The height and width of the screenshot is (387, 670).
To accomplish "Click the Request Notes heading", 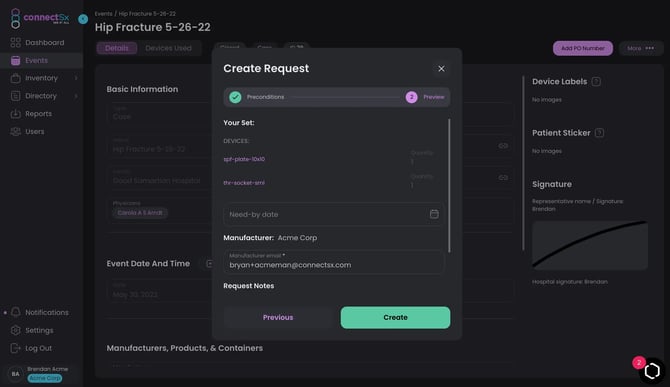I will point(249,286).
